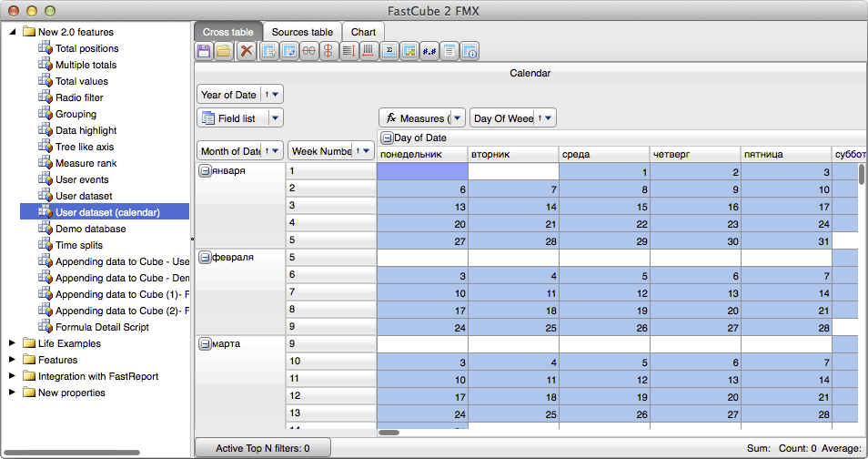
Task: Click the Open folder toolbar icon
Action: [224, 52]
